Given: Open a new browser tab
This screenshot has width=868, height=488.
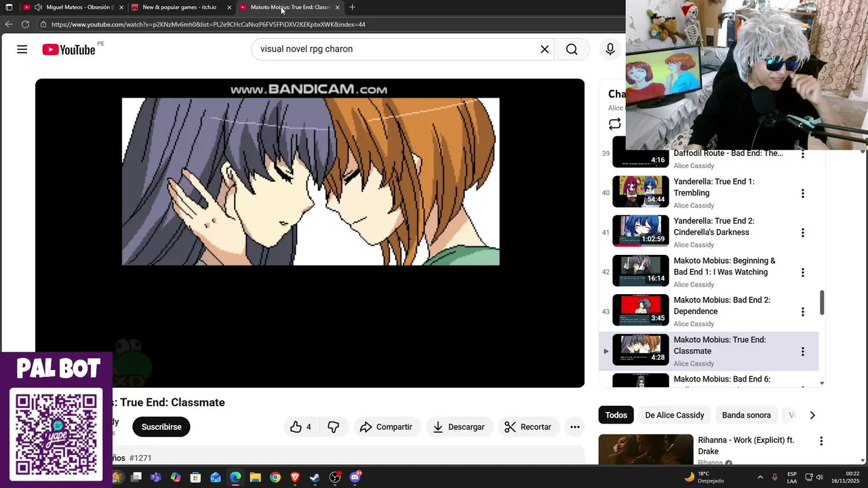Looking at the screenshot, I should 352,7.
